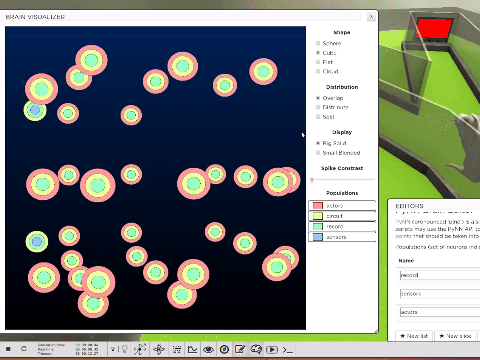The image size is (480, 360).
Task: Open the camera rotation arrows tool
Action: pos(159,349)
